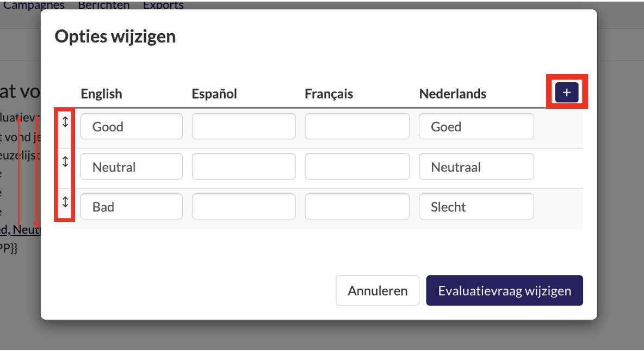The image size is (644, 354).
Task: Select the Nederlands field containing Goed
Action: click(x=476, y=126)
